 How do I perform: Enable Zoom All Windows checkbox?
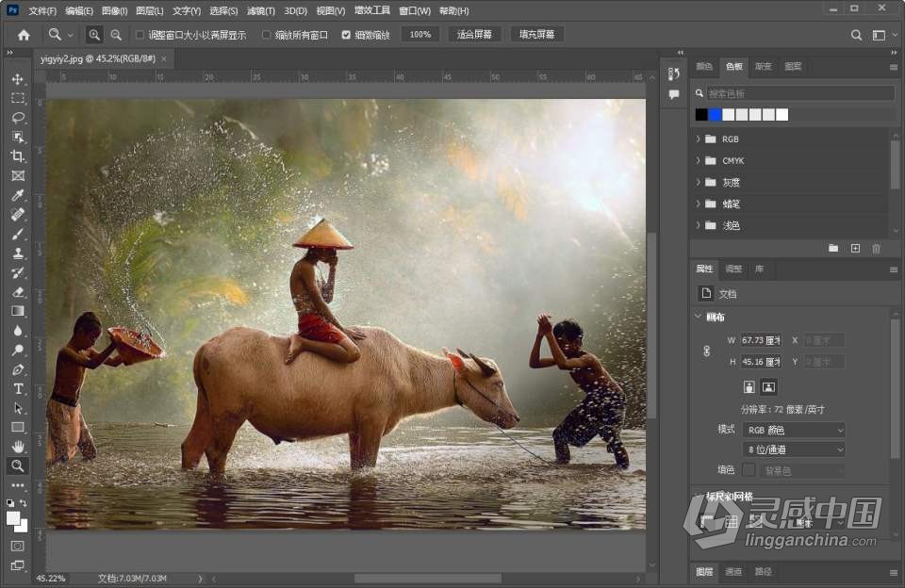point(266,35)
